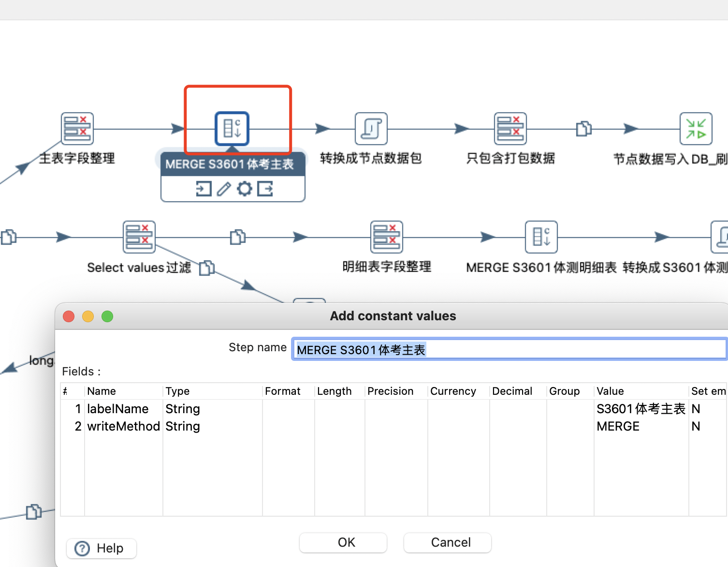Select the labelName cell in row 1

point(123,409)
